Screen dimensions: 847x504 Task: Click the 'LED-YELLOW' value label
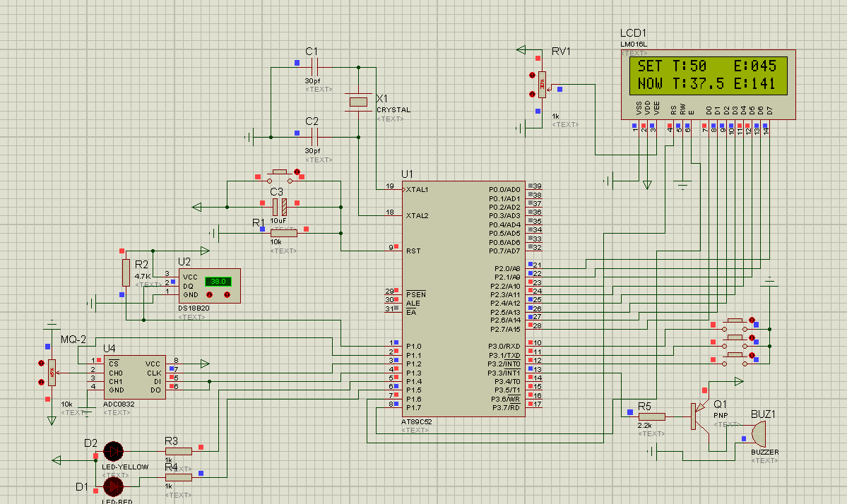coord(125,467)
